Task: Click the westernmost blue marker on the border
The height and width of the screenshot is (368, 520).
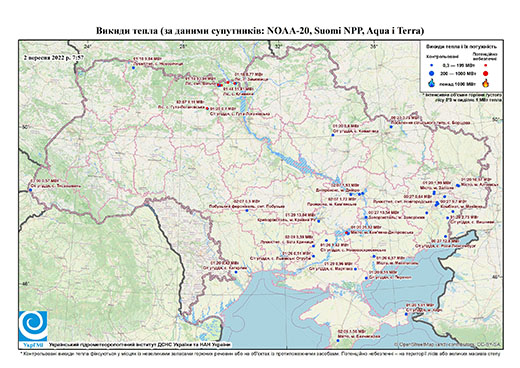Action: [30, 190]
